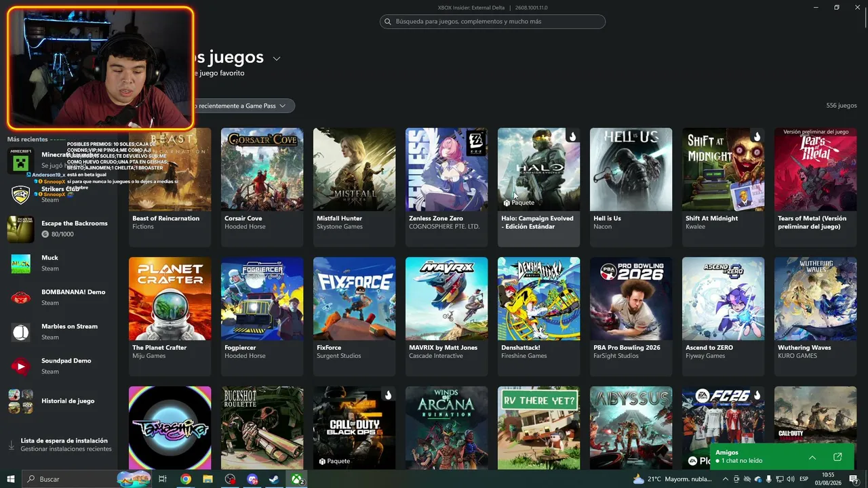This screenshot has height=488, width=868.
Task: Open the Denshattack! game card
Action: point(538,317)
